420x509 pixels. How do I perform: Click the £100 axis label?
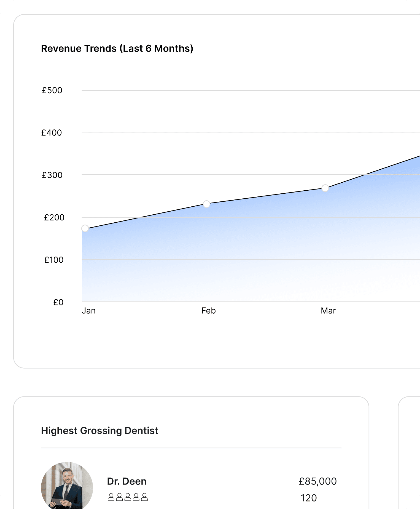click(54, 260)
